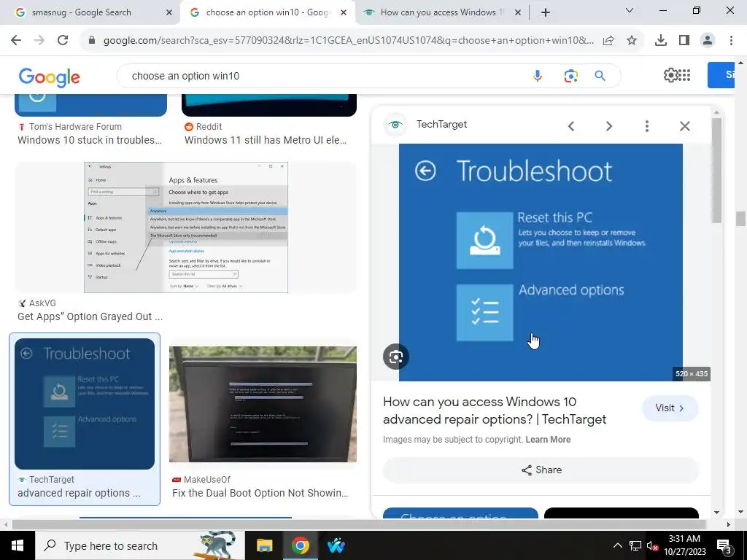Switch to How can you access Windows tab
The height and width of the screenshot is (560, 747).
(441, 12)
